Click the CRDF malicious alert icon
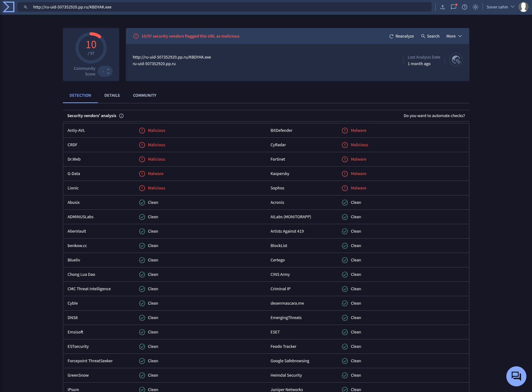This screenshot has width=532, height=392. coord(142,145)
